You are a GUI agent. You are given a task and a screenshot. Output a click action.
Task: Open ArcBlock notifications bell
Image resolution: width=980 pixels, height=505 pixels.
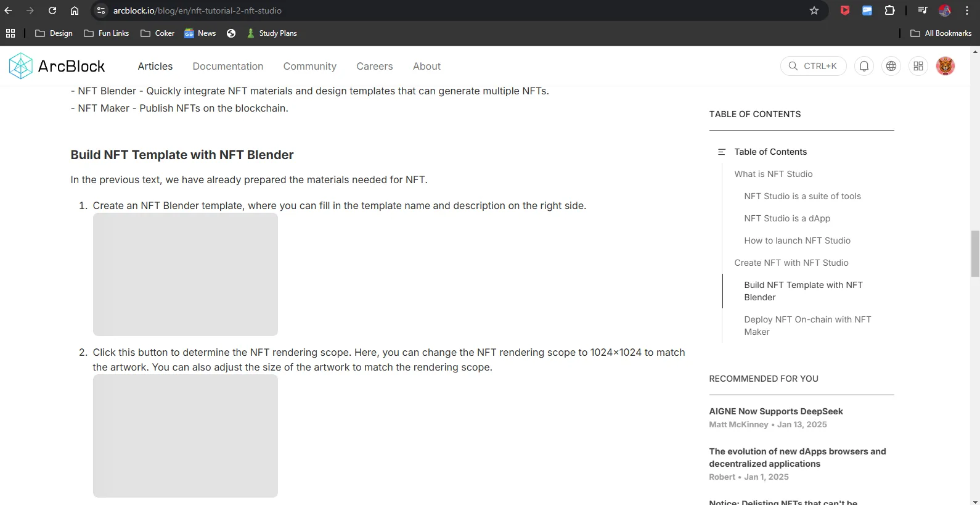(864, 66)
